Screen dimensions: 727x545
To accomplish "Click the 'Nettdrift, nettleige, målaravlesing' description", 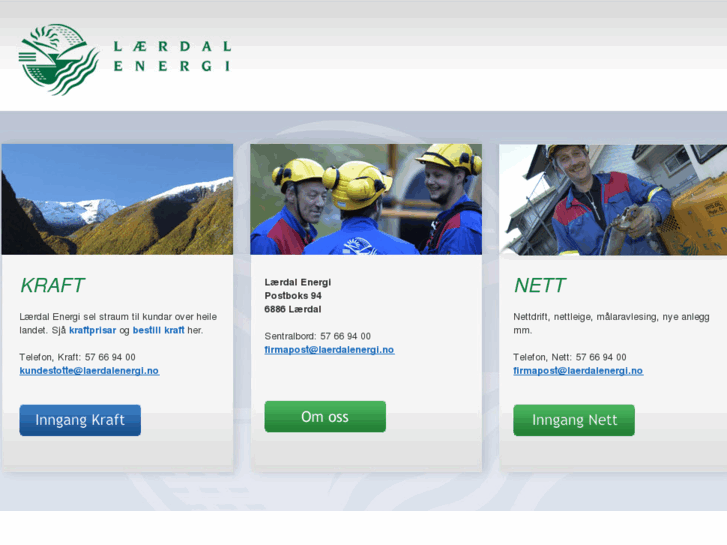I will [611, 323].
